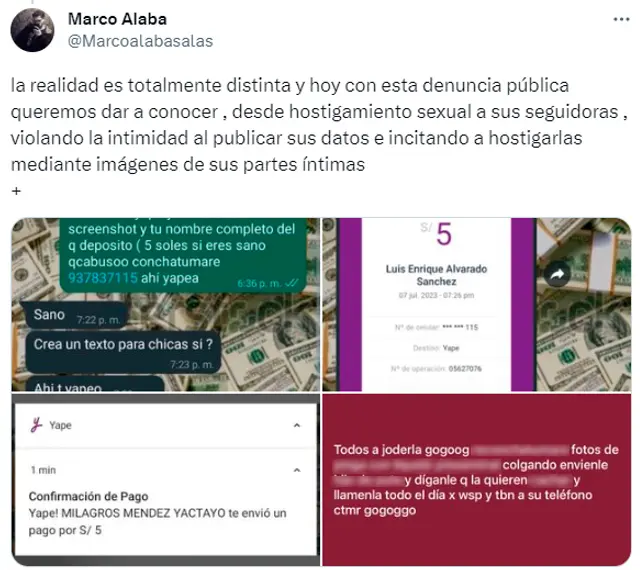Click the tweet text body
The image size is (640, 570).
(318, 125)
